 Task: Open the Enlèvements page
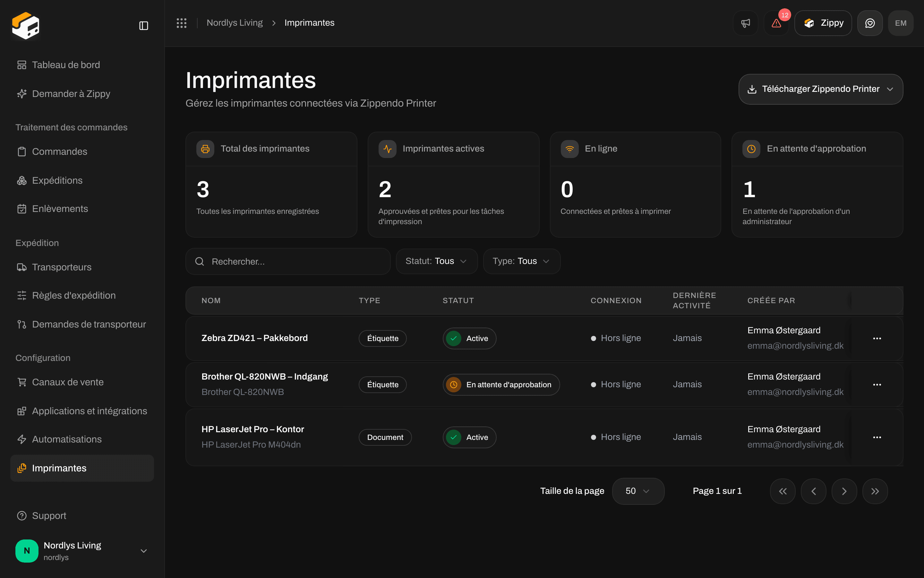point(82,209)
